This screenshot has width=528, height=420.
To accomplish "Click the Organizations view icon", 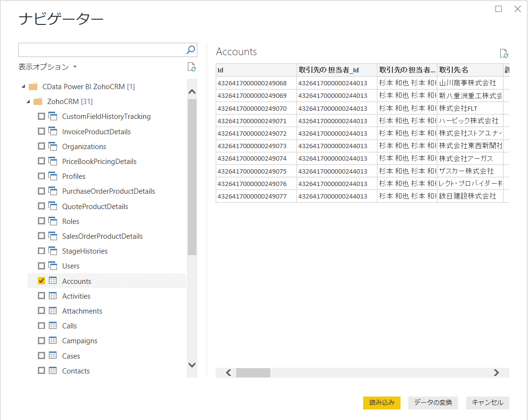I will [53, 147].
